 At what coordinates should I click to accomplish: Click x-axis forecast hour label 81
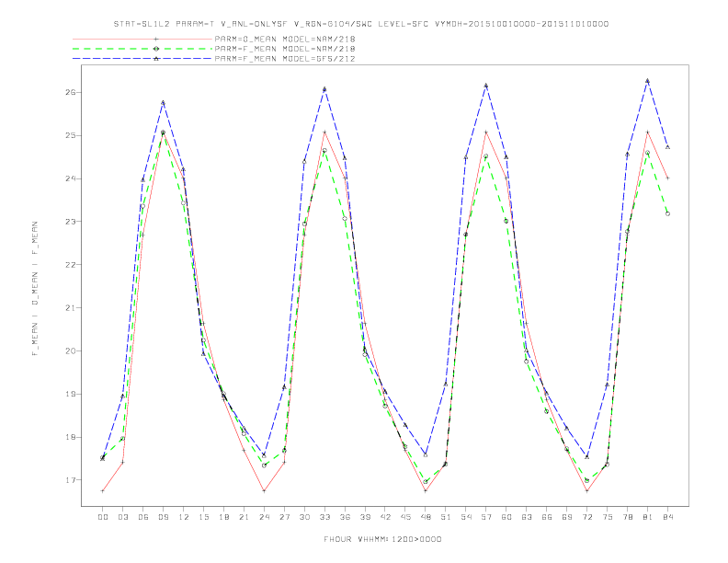tap(648, 517)
